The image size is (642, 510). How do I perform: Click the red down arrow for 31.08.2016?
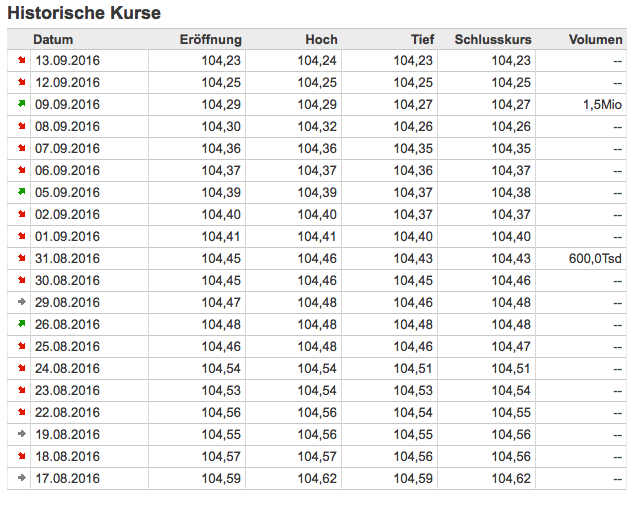click(20, 258)
